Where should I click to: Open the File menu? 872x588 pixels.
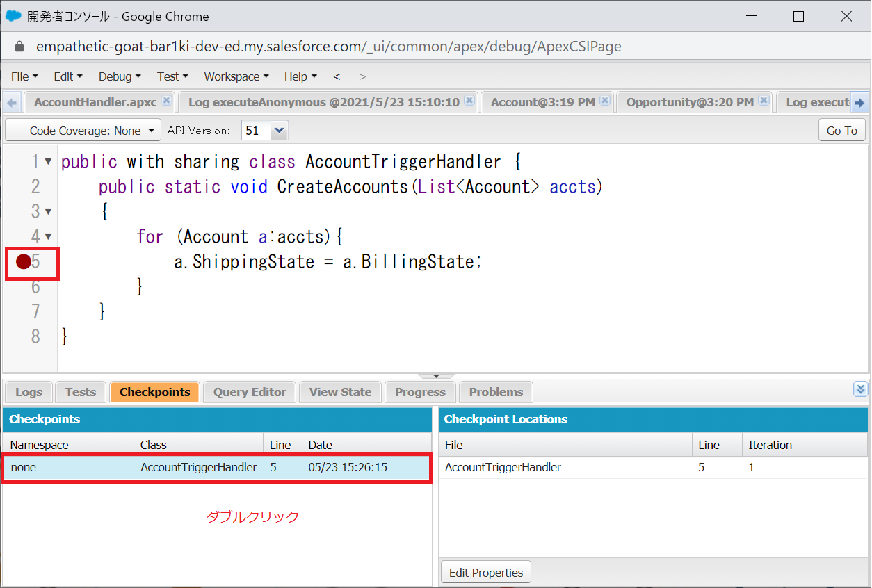point(24,76)
